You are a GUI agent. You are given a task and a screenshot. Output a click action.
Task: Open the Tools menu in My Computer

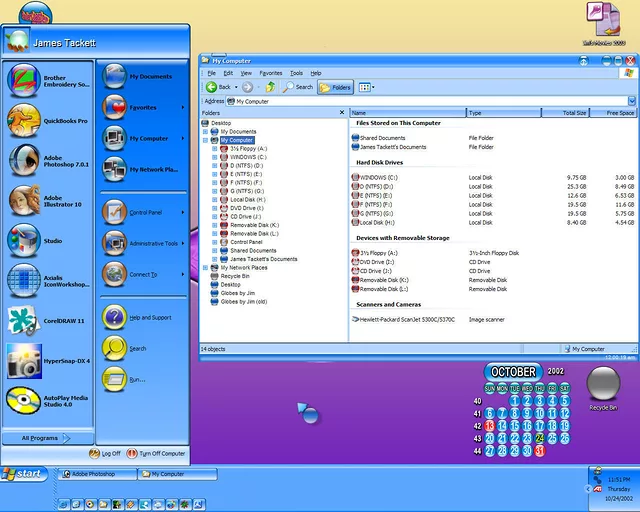(296, 73)
